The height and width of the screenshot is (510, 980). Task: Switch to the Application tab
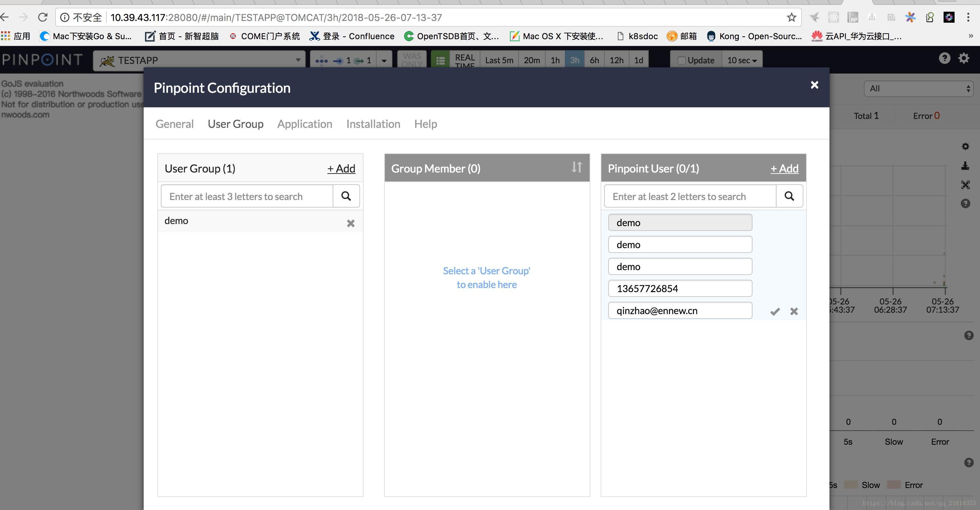(x=305, y=124)
